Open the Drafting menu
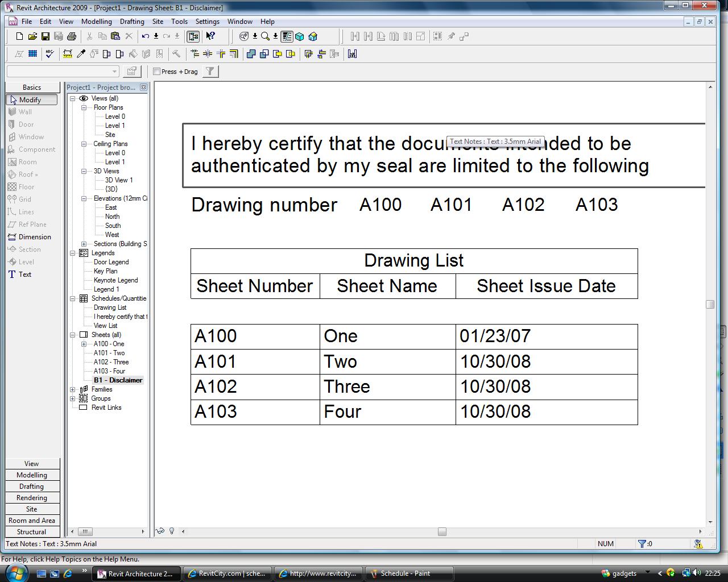This screenshot has width=728, height=582. [x=132, y=22]
